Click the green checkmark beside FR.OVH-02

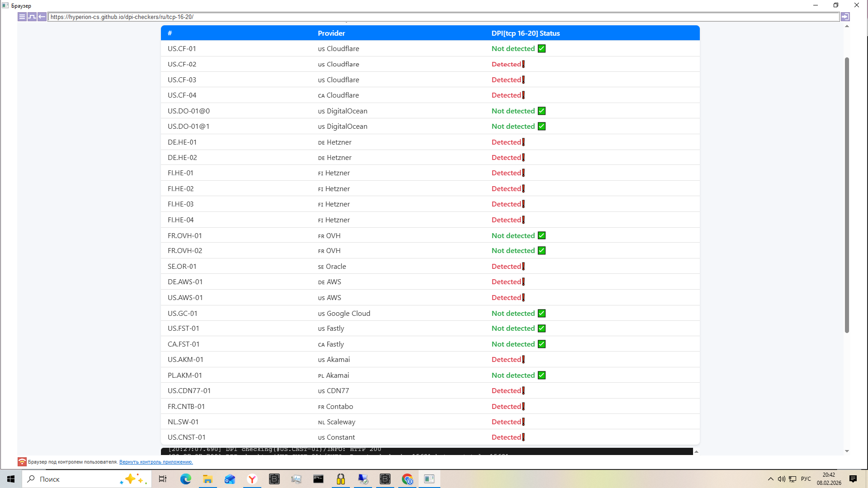coord(542,250)
